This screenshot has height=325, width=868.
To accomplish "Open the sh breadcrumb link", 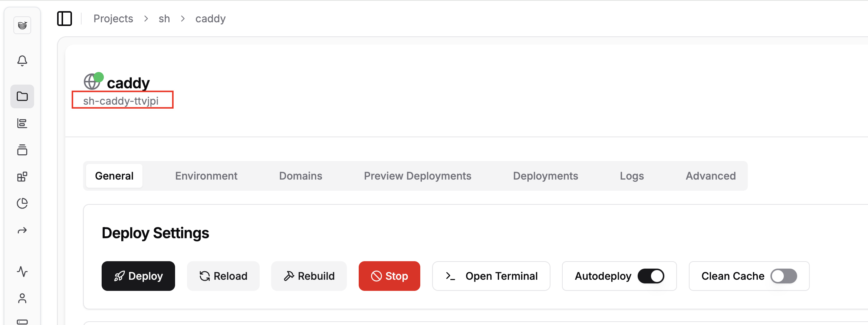I will 164,19.
